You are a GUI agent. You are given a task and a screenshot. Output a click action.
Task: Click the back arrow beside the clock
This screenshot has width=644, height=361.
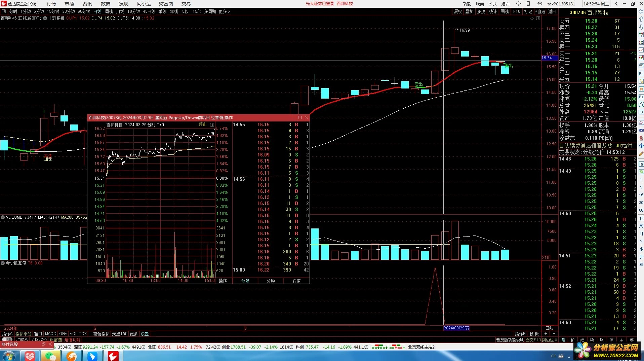pyautogui.click(x=616, y=4)
